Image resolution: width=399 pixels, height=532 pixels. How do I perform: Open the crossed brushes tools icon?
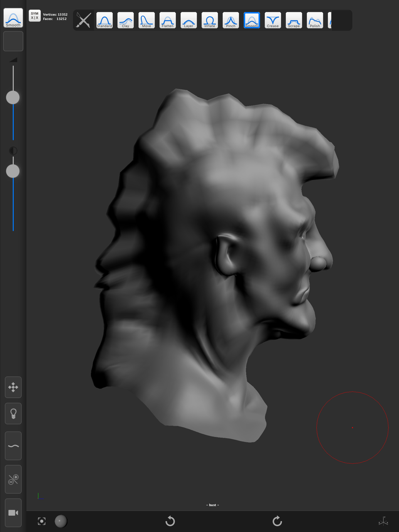[x=84, y=20]
